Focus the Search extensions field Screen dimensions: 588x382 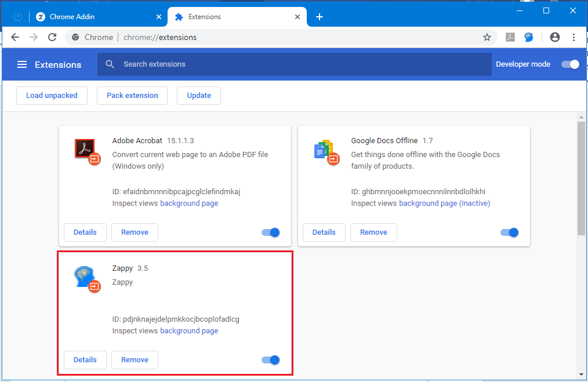[295, 64]
